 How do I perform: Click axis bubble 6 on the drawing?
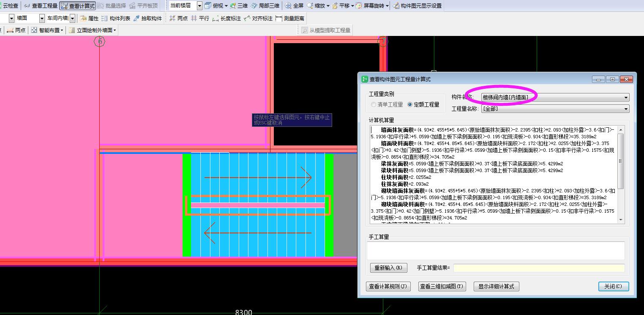pyautogui.click(x=99, y=41)
